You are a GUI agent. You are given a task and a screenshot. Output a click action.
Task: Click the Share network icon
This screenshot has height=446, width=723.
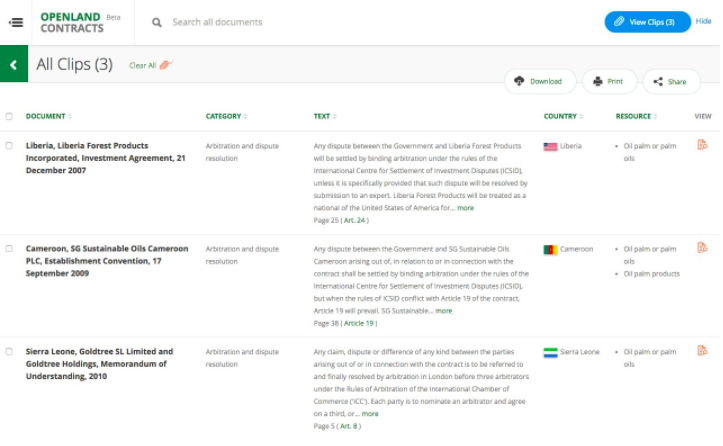pyautogui.click(x=658, y=82)
